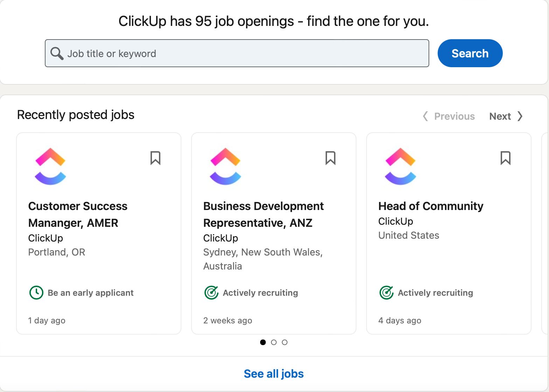Click the Sydney, New South Wales location text
The image size is (549, 392).
tap(263, 259)
